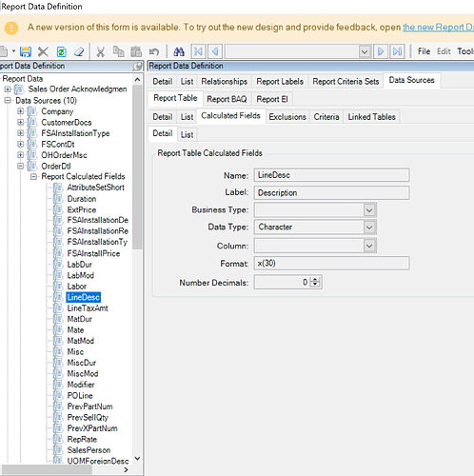The height and width of the screenshot is (476, 474).
Task: Click the Delete X icon in toolbar
Action: tap(43, 51)
